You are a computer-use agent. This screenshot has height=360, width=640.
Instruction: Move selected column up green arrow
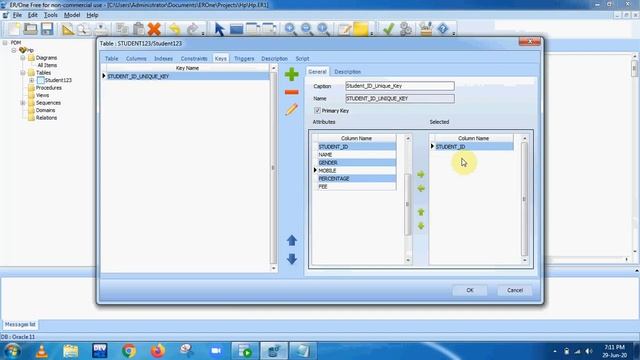tap(421, 212)
